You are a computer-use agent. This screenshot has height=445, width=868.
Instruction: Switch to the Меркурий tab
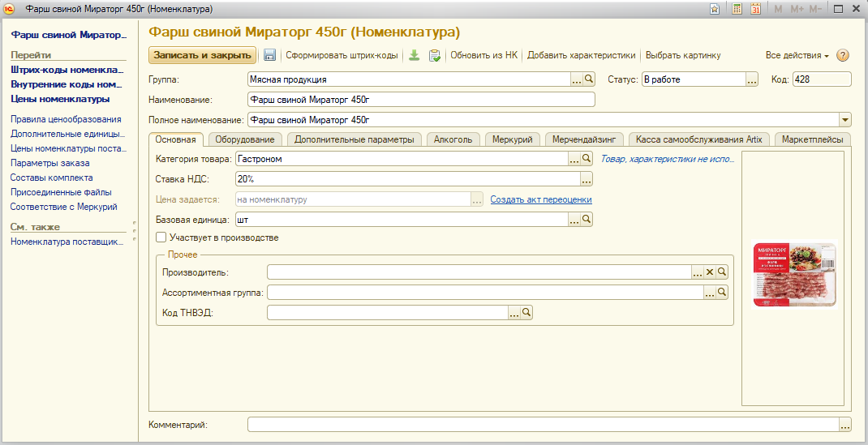[x=513, y=139]
